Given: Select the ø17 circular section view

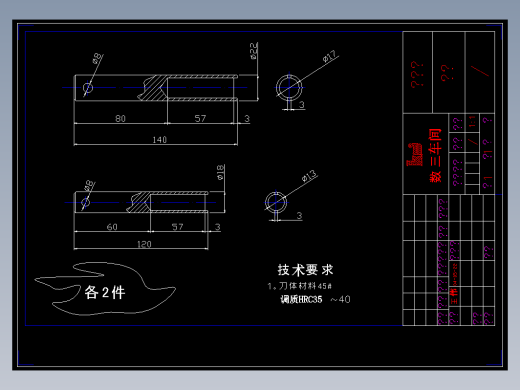Looking at the screenshot, I should tap(289, 88).
